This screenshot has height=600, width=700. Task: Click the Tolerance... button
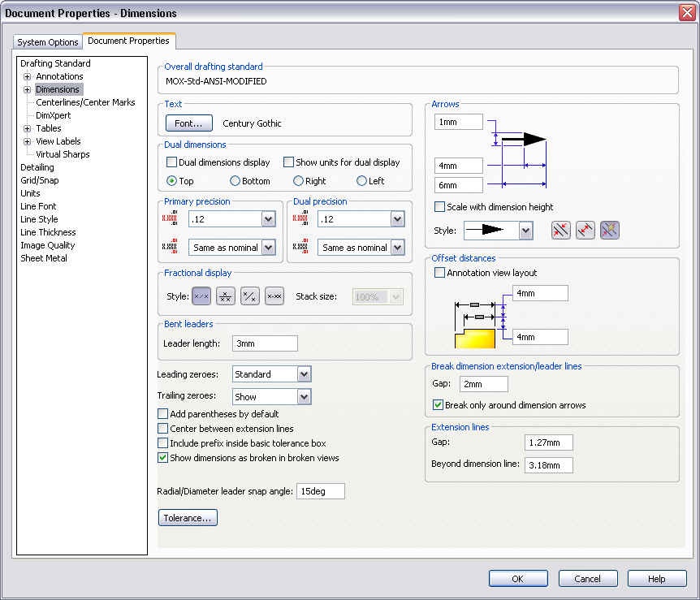click(x=188, y=518)
